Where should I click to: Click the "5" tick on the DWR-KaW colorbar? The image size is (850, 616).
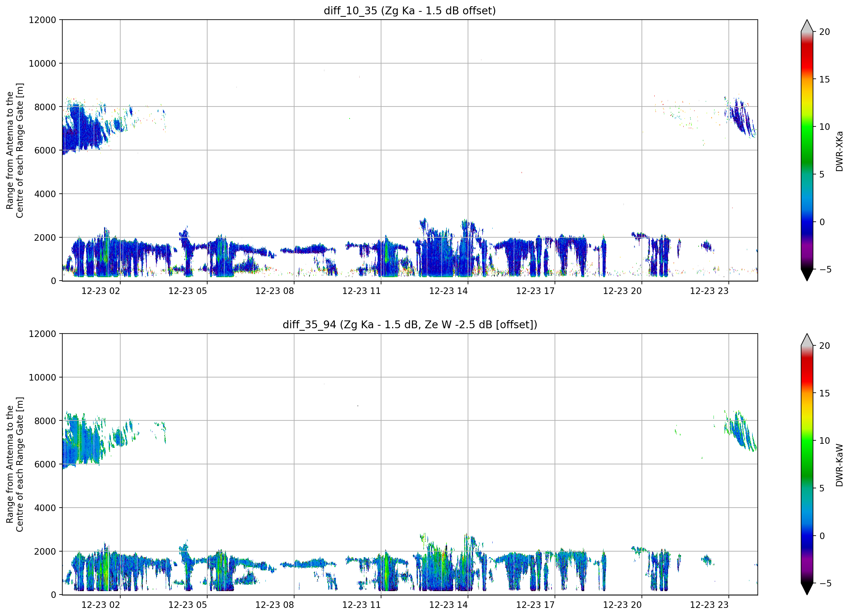point(822,488)
